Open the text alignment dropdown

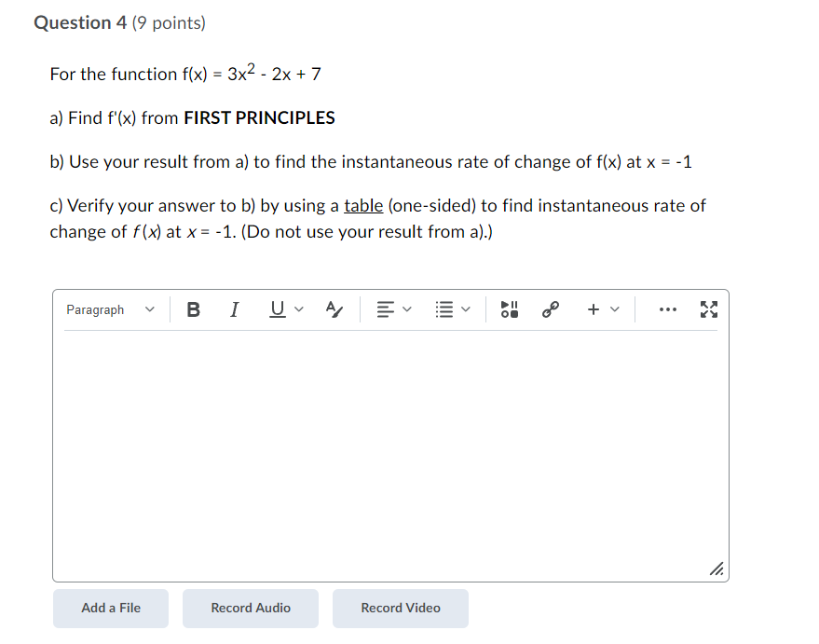[393, 309]
